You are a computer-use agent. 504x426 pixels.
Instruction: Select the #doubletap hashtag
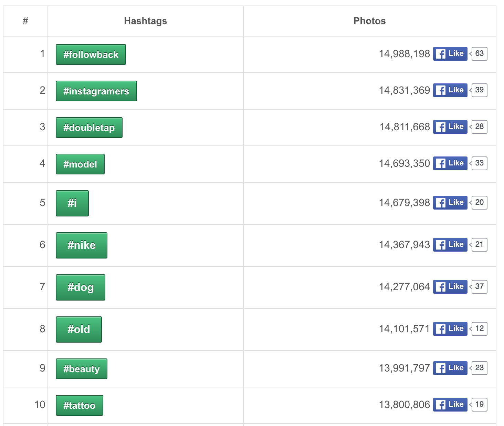point(89,127)
